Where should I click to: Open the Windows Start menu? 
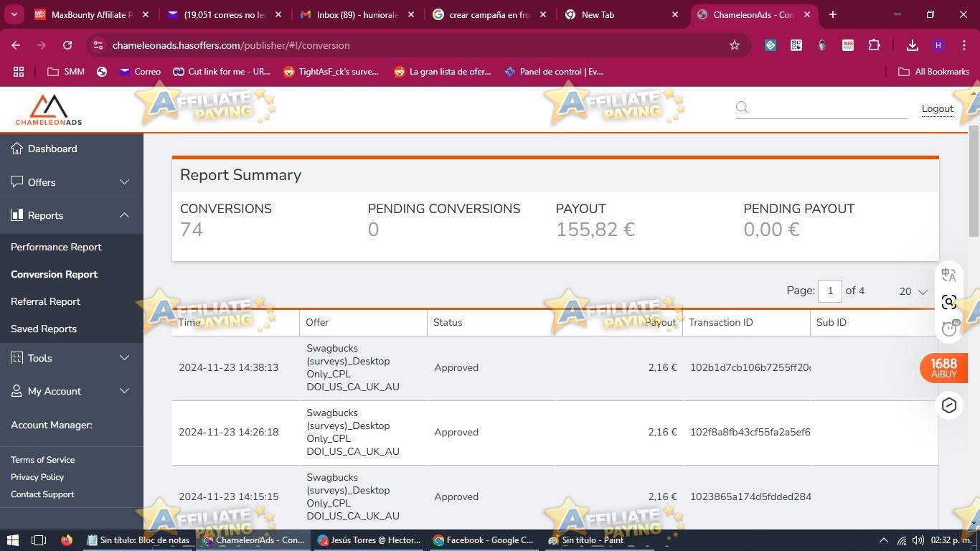click(12, 540)
